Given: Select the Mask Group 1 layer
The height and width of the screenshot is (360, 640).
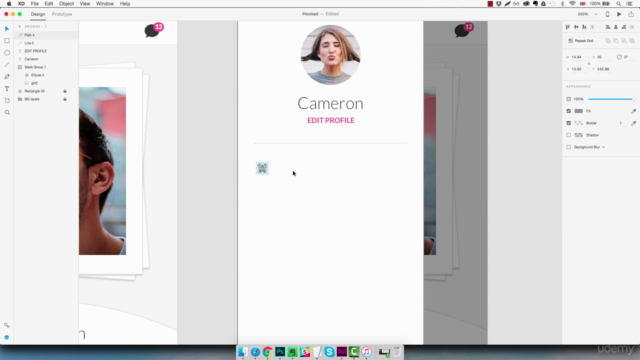Looking at the screenshot, I should click(x=46, y=67).
